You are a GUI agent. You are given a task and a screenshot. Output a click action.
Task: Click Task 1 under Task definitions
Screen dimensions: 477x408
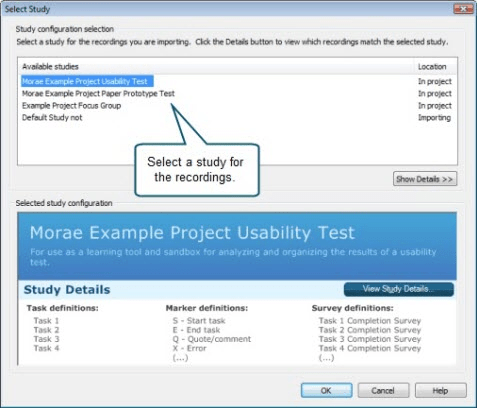click(x=46, y=321)
